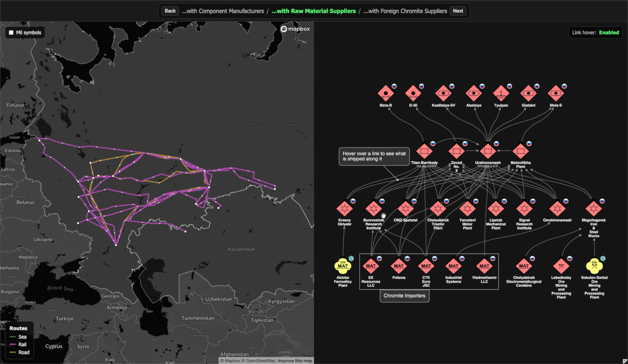Screen dimensions: 628x364
Task: Click the Koalitsiya-SV node icon
Action: (x=444, y=93)
